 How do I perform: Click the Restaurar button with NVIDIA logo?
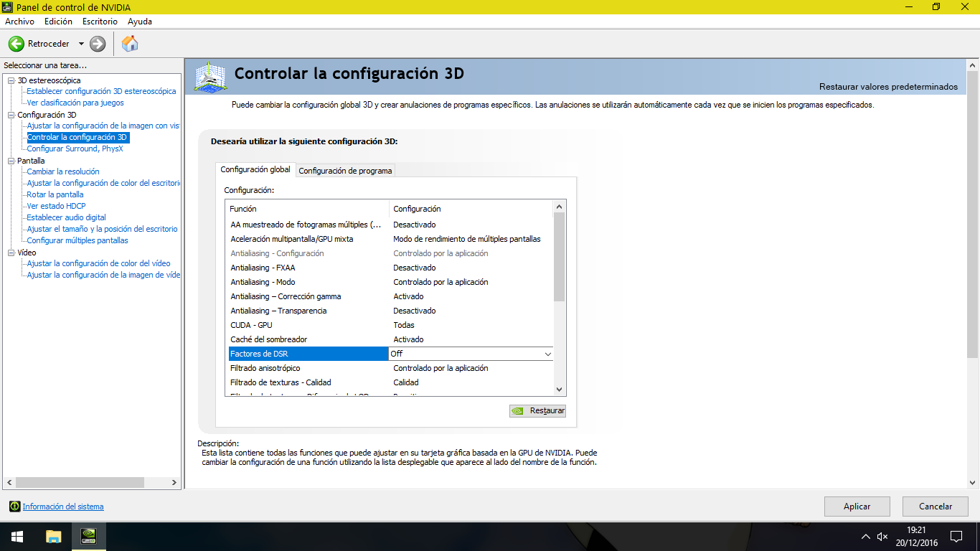click(x=537, y=411)
